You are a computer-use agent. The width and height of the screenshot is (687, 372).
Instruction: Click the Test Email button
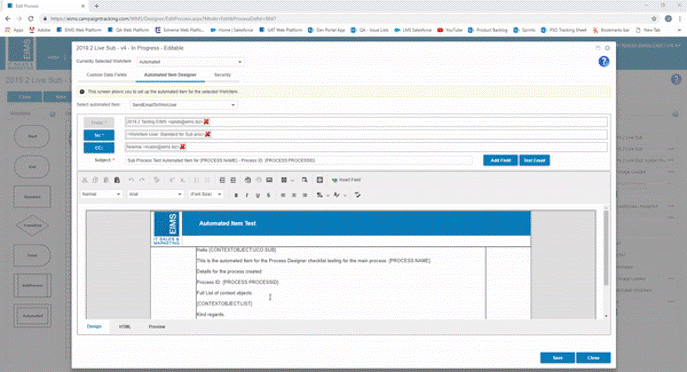pyautogui.click(x=534, y=160)
